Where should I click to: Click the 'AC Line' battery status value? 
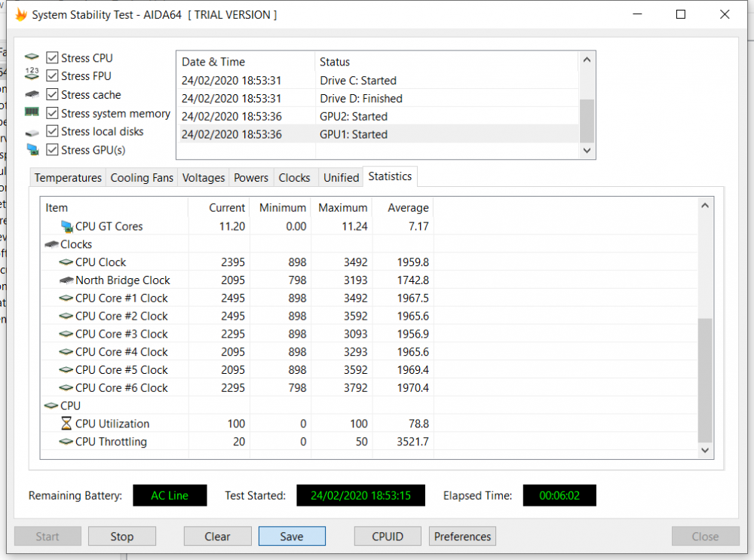pos(170,496)
